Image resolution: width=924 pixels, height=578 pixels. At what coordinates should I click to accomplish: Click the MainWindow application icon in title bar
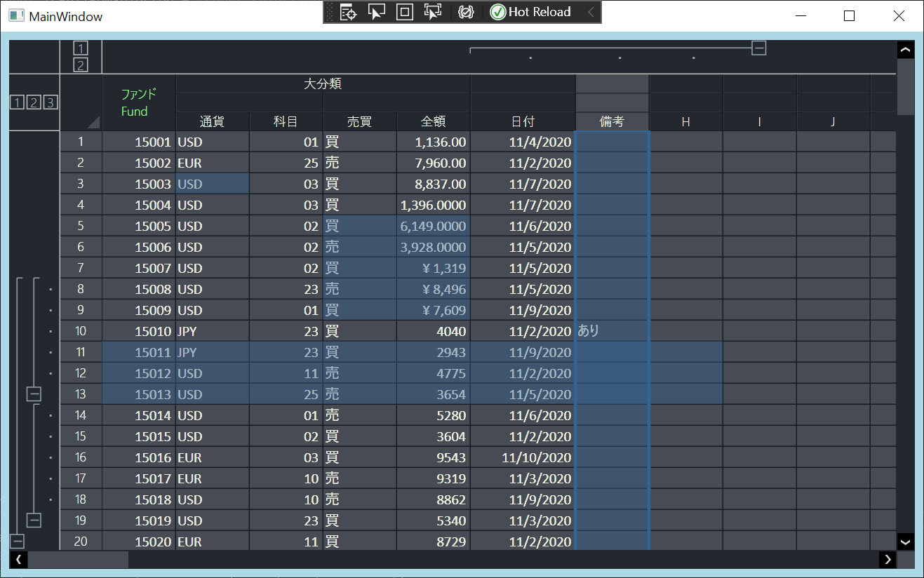[15, 15]
